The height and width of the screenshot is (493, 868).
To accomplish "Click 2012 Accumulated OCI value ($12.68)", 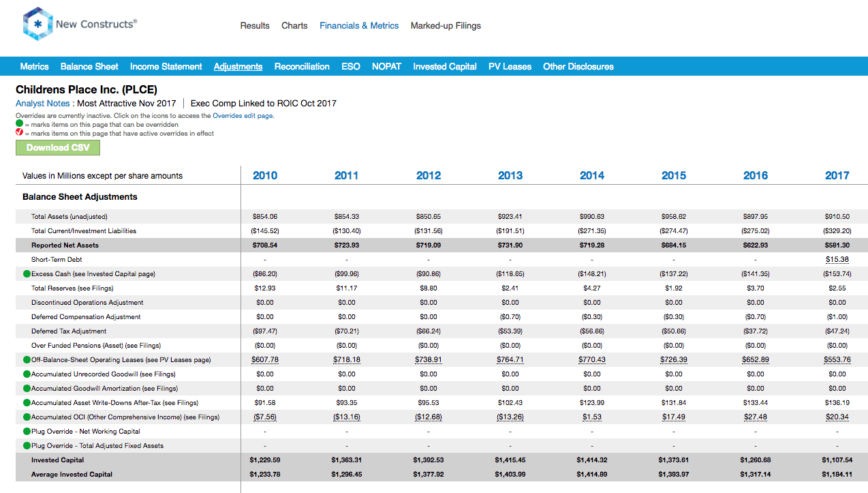I will point(429,417).
